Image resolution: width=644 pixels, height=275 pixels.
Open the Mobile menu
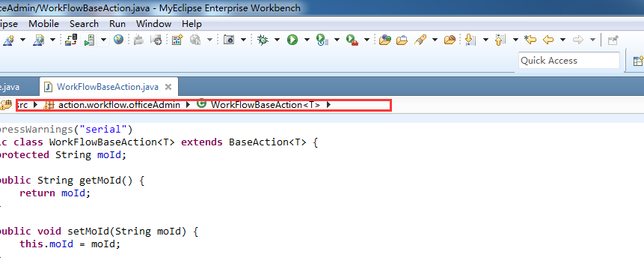[x=43, y=24]
